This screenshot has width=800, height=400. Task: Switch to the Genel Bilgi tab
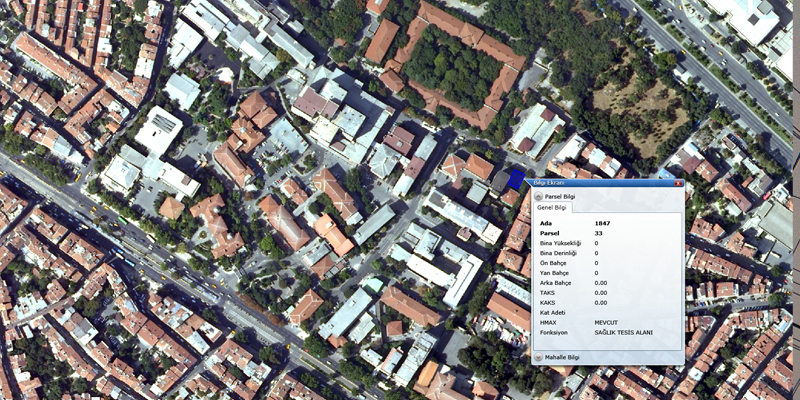[553, 208]
